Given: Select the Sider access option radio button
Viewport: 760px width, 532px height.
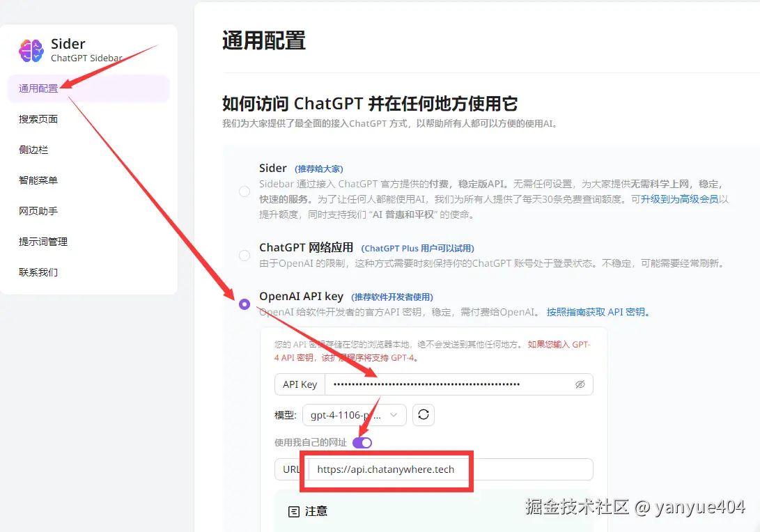Looking at the screenshot, I should [x=245, y=191].
